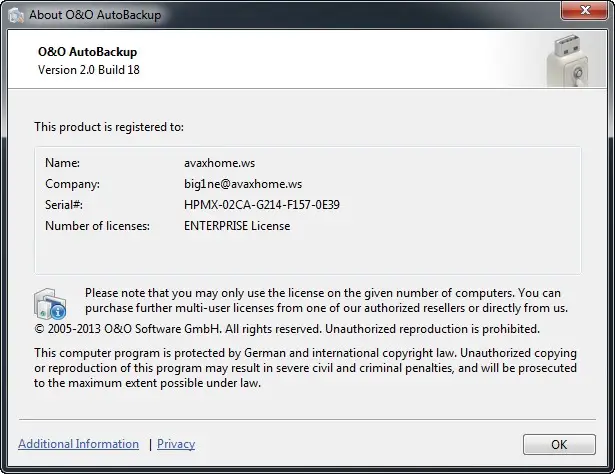615x474 pixels.
Task: Open the Additional Information link
Action: pyautogui.click(x=78, y=444)
